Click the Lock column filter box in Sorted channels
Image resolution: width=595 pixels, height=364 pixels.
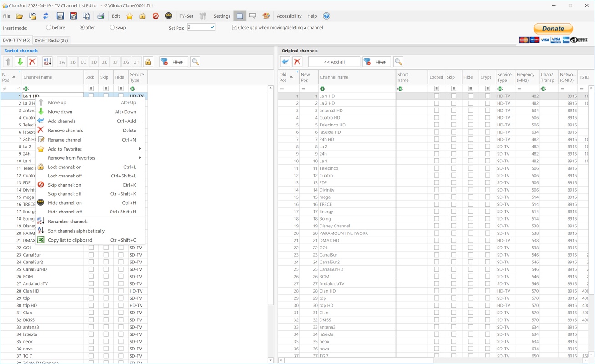click(x=91, y=89)
